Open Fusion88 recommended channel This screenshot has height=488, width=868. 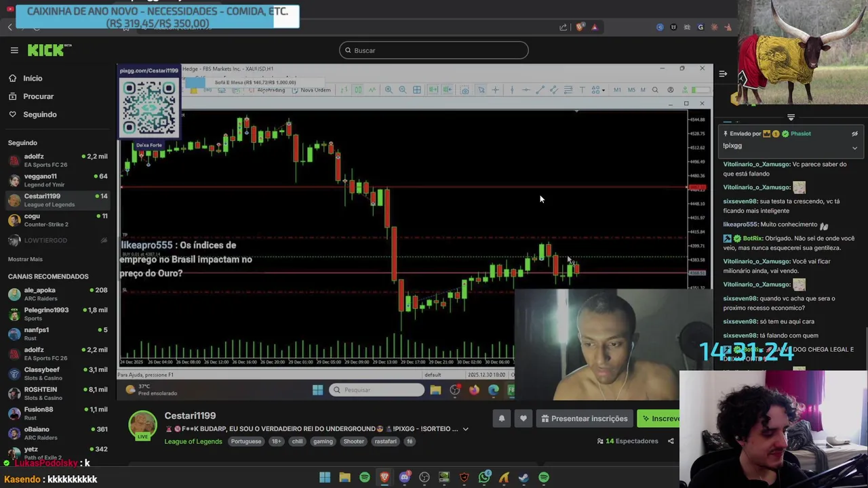[x=58, y=413]
